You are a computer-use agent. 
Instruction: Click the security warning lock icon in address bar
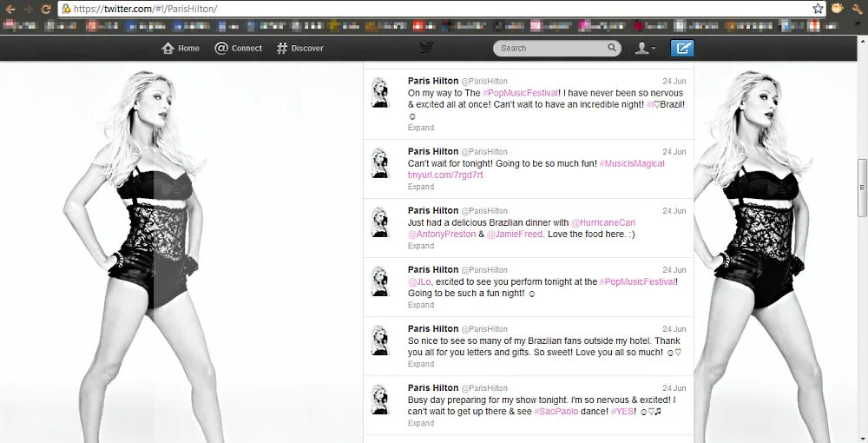click(x=67, y=9)
